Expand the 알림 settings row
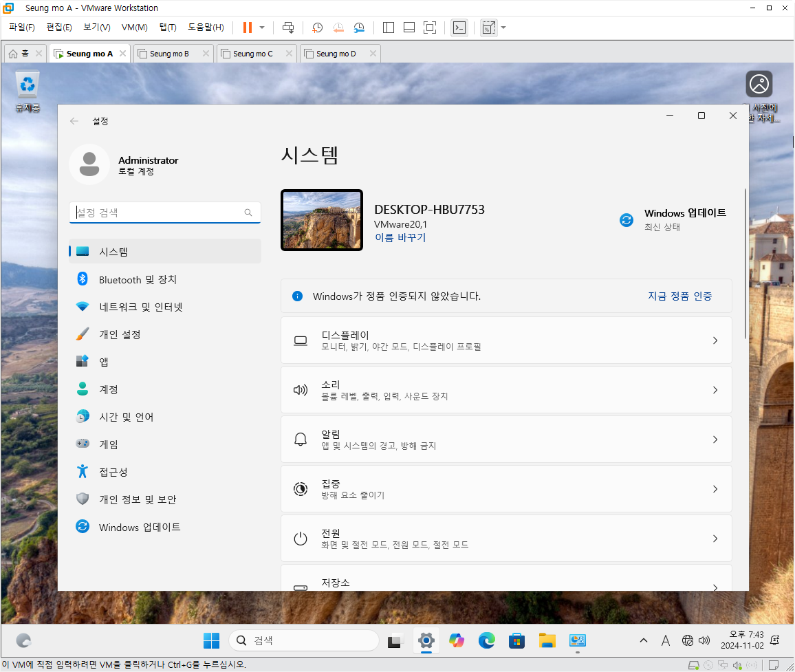Screen dimensions: 795x672 (506, 440)
